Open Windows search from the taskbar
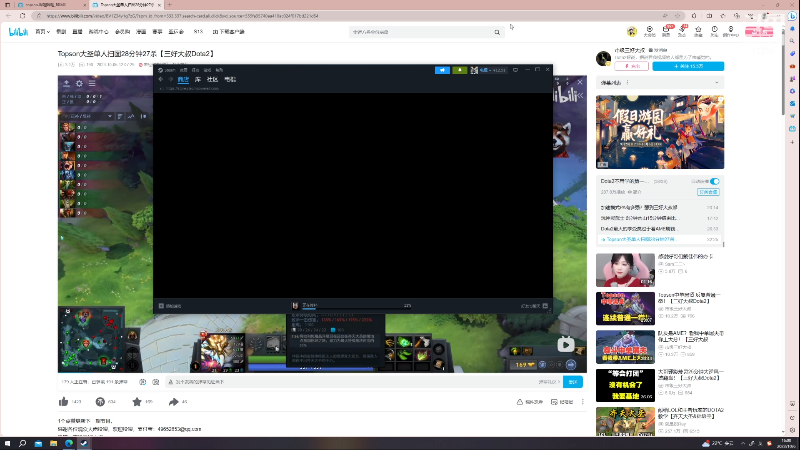The width and height of the screenshot is (800, 450). tap(22, 443)
